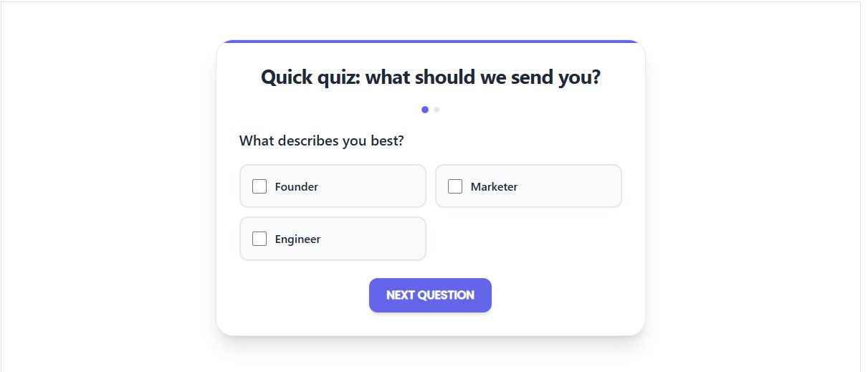Tick the Engineer checkbox
Image resolution: width=868 pixels, height=372 pixels.
tap(259, 239)
